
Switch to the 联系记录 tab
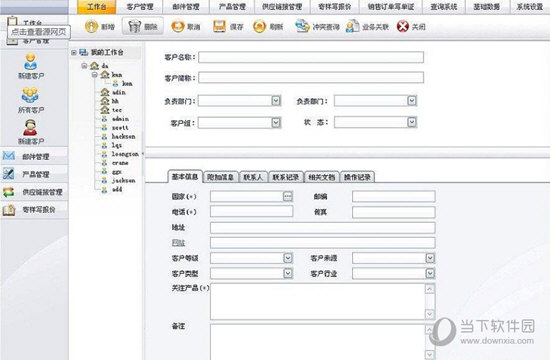click(x=286, y=177)
